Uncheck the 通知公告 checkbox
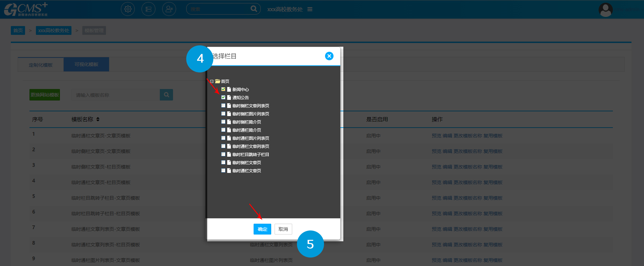The image size is (644, 266). 223,97
